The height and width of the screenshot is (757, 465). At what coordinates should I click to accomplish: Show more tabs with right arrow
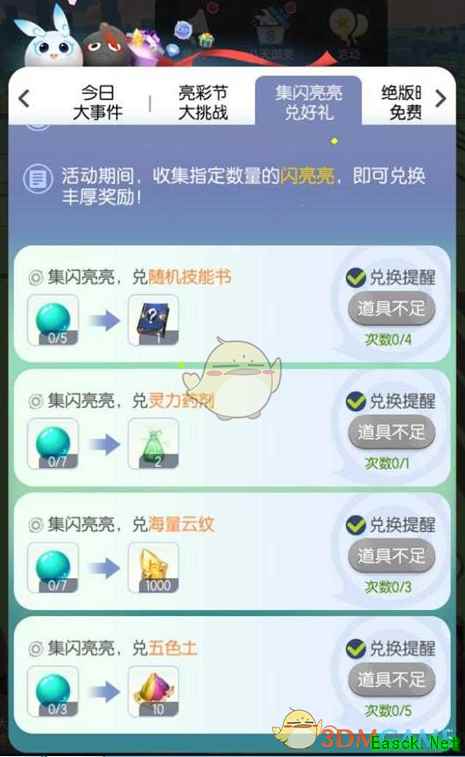tap(440, 98)
